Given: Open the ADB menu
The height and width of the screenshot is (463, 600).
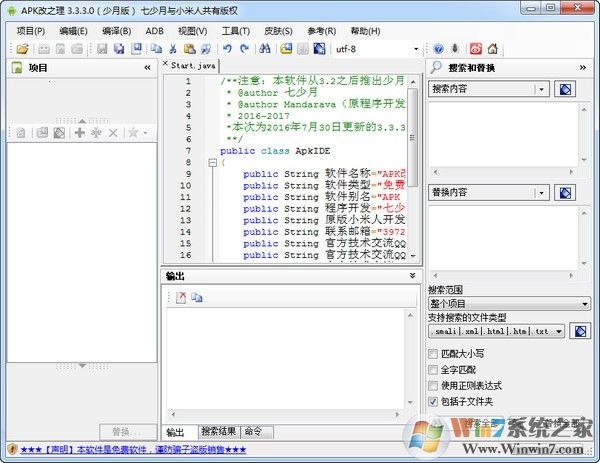Looking at the screenshot, I should point(155,31).
